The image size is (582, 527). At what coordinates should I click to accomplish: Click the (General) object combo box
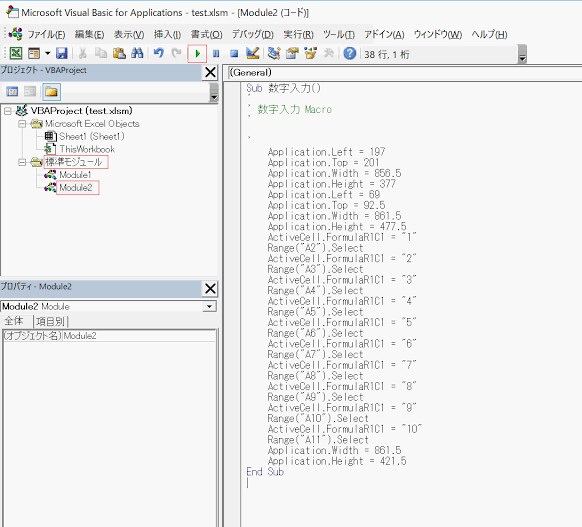click(x=405, y=73)
